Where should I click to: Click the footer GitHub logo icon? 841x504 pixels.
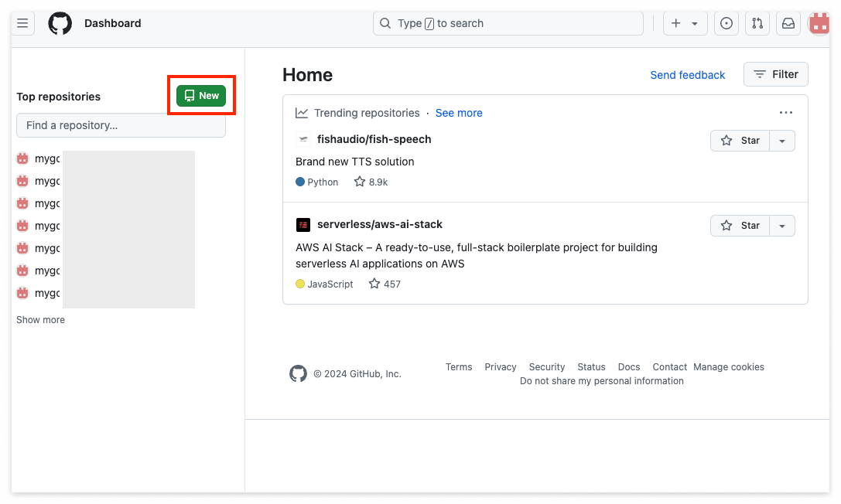[x=298, y=373]
